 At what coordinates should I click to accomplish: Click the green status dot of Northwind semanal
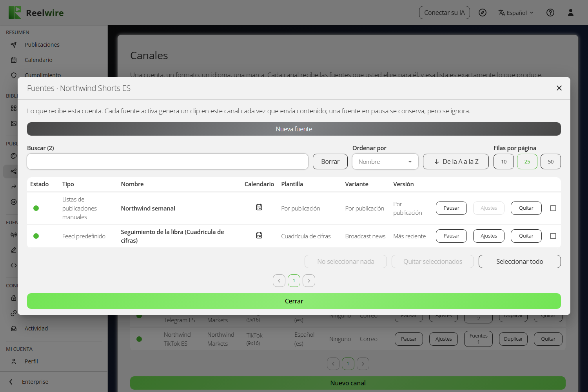(x=36, y=208)
